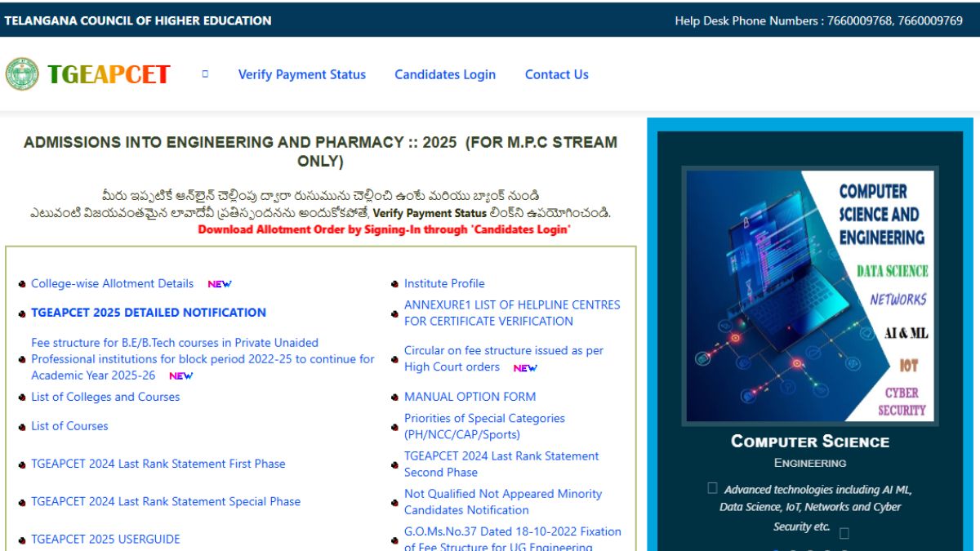Click the Computer Science laptop banner image
Screen dimensions: 980x551
[809, 295]
